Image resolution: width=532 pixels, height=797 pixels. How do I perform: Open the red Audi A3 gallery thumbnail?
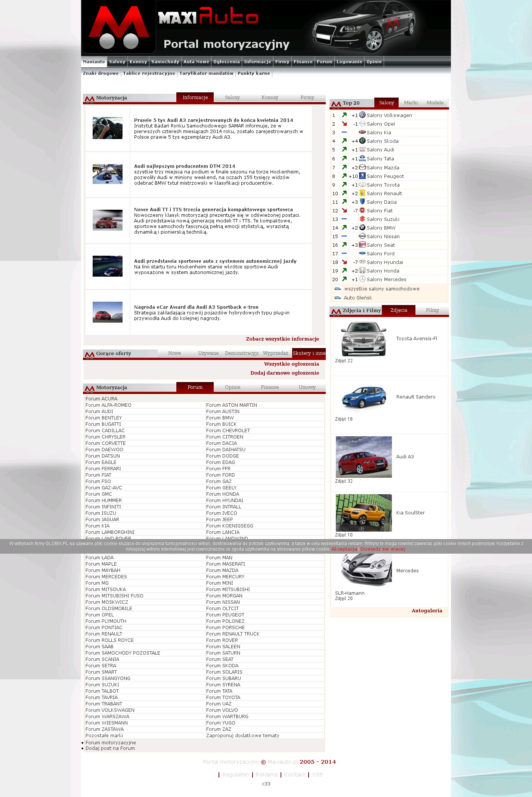[x=364, y=457]
